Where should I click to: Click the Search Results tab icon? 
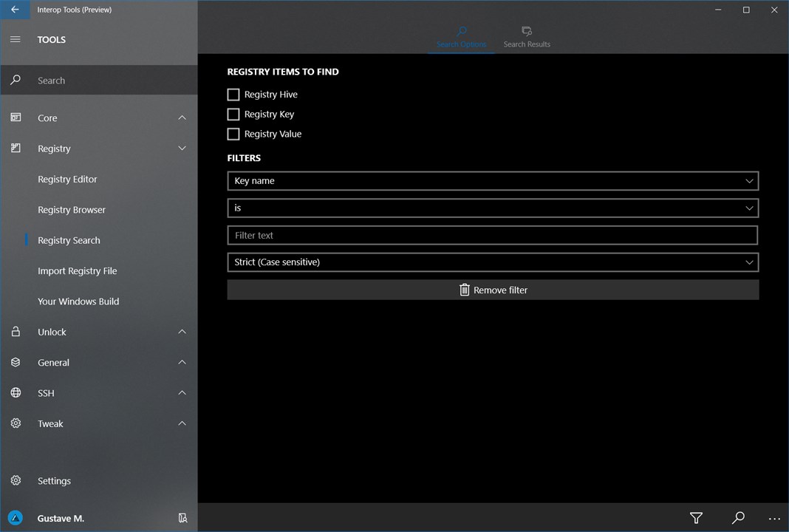pyautogui.click(x=527, y=31)
